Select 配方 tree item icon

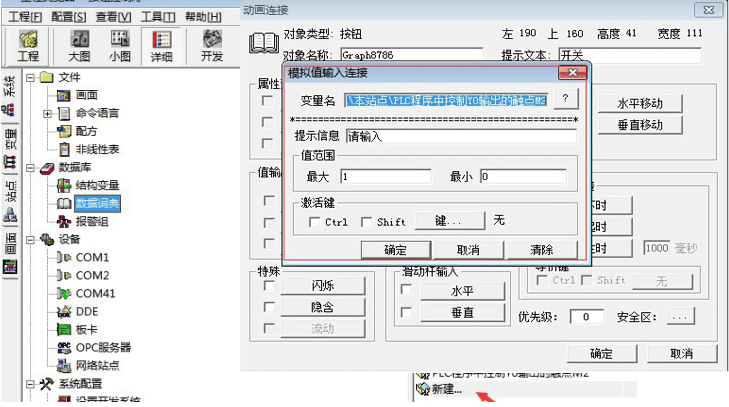pyautogui.click(x=64, y=131)
